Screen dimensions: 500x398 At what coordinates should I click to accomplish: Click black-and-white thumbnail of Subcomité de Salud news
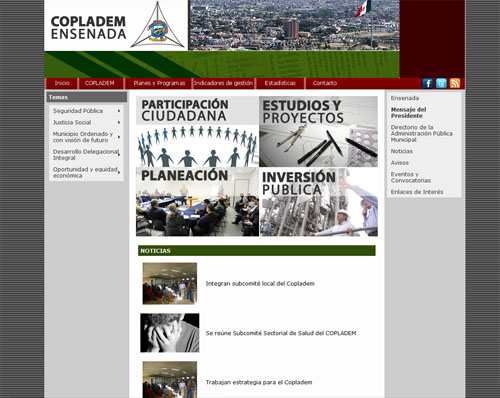point(170,333)
